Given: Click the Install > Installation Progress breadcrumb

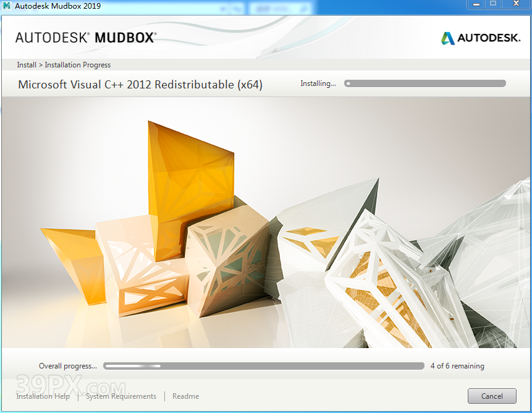Looking at the screenshot, I should pos(64,65).
